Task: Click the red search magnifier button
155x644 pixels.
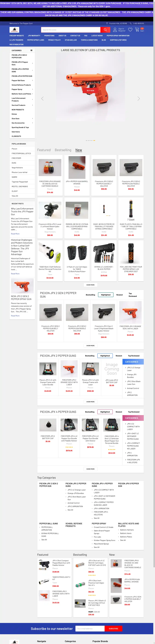Action: tap(105, 30)
